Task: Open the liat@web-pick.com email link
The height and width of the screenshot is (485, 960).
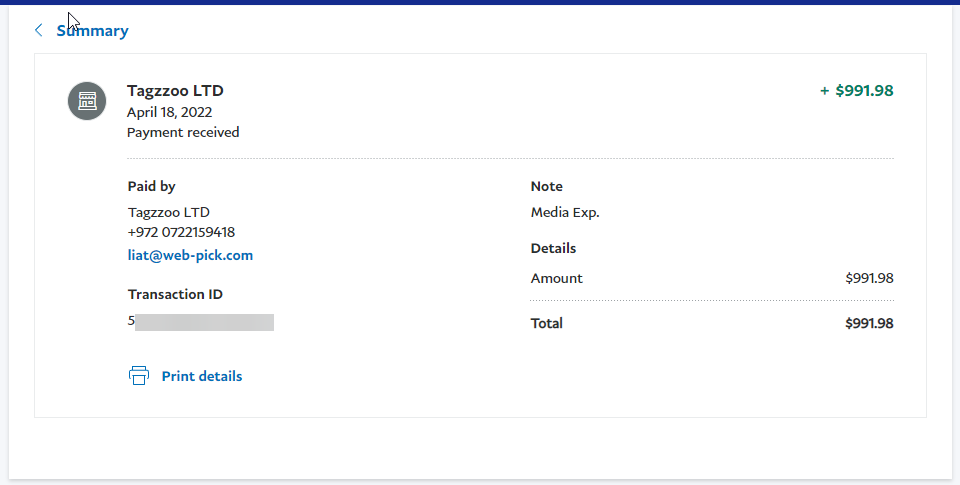Action: pos(190,255)
